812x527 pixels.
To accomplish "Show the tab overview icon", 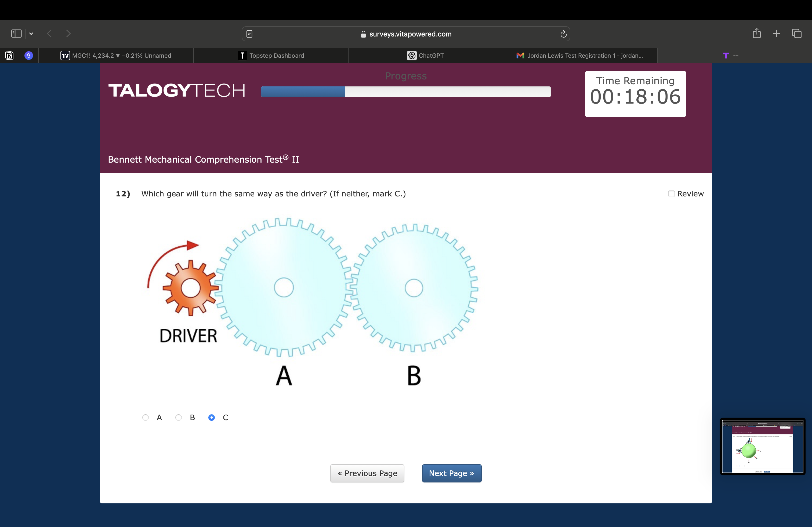I will pos(797,33).
